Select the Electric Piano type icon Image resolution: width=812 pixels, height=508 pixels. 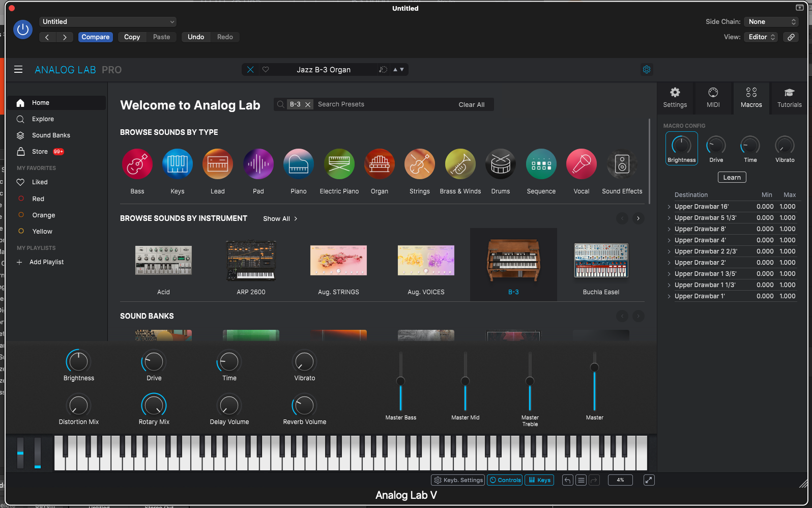(339, 164)
